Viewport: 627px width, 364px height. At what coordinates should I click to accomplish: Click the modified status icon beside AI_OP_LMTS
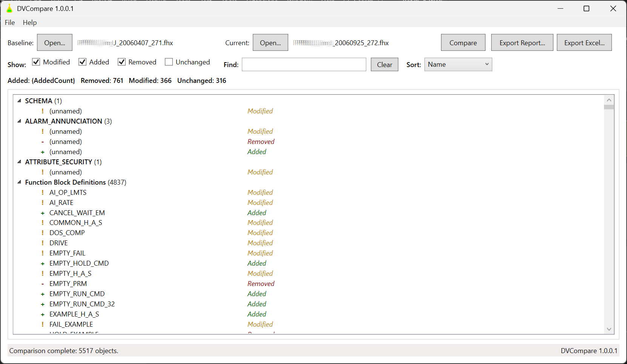(x=43, y=193)
